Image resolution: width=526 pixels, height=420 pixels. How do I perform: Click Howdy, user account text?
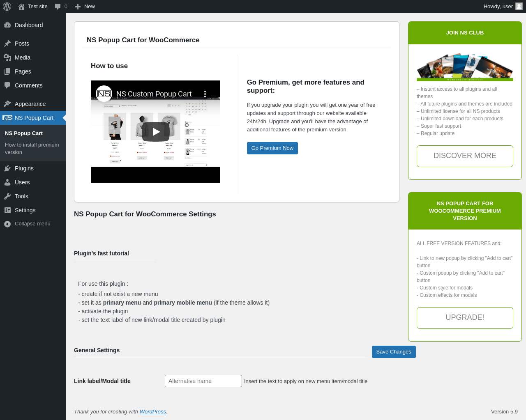click(498, 7)
